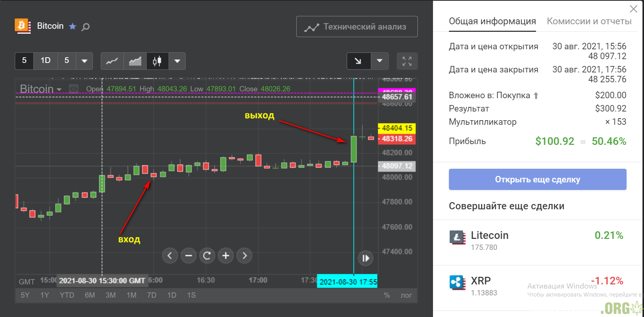
Task: Select the 7D time range
Action: (152, 295)
